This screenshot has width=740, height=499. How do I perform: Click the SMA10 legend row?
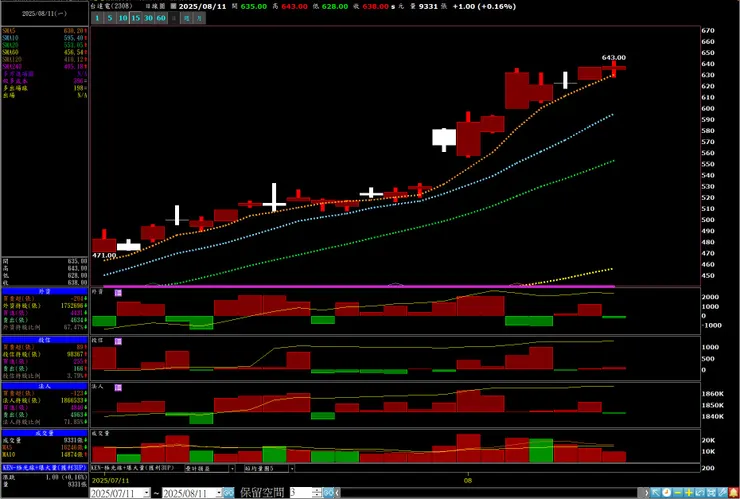(x=45, y=38)
